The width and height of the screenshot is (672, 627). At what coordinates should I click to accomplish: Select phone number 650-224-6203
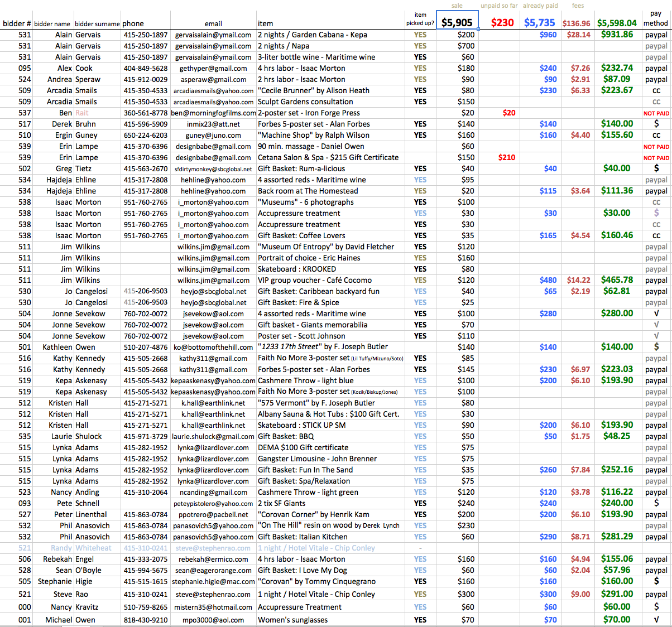tap(146, 135)
